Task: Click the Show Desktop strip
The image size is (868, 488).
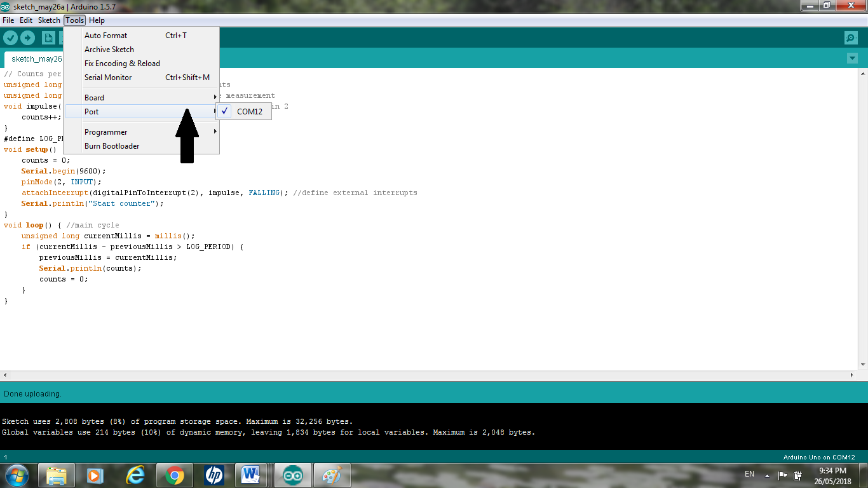Action: click(x=863, y=475)
